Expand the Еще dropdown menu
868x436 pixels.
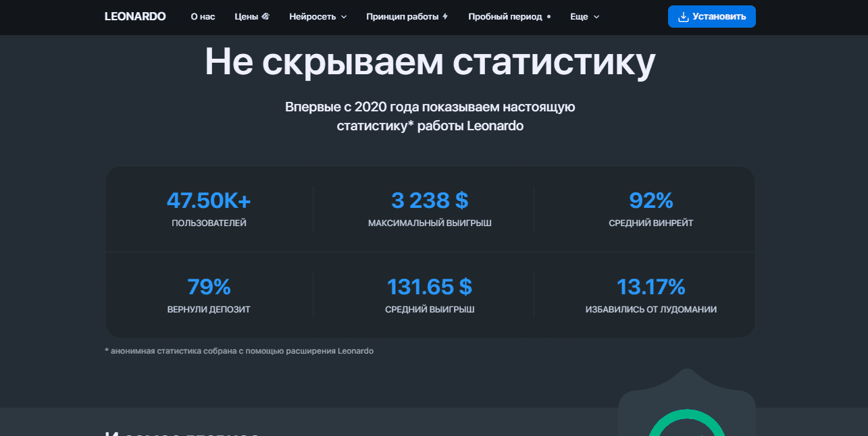(x=584, y=16)
